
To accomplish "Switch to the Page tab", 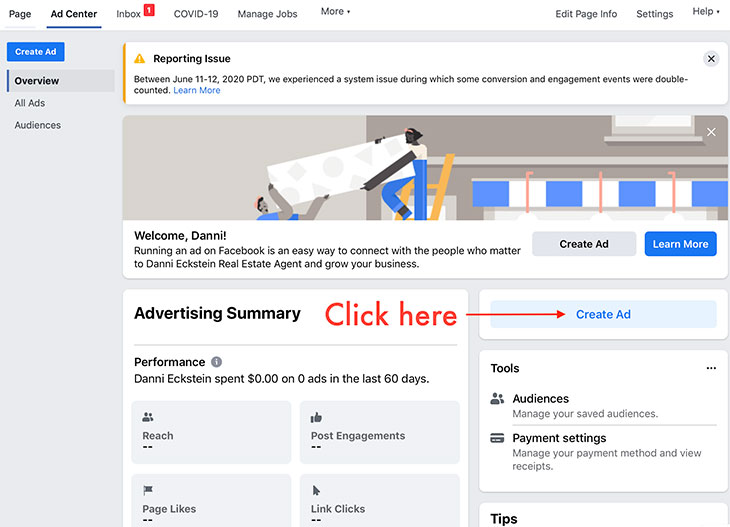I will pyautogui.click(x=20, y=14).
